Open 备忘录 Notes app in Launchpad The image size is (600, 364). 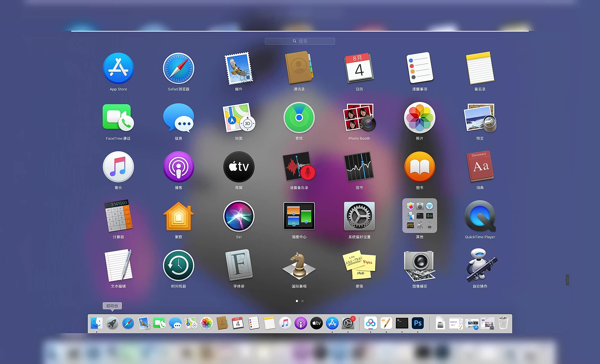480,68
